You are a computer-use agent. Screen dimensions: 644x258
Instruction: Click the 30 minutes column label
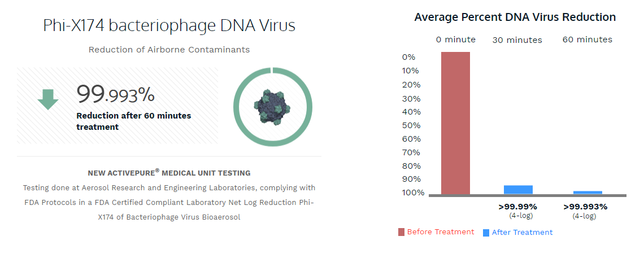517,40
